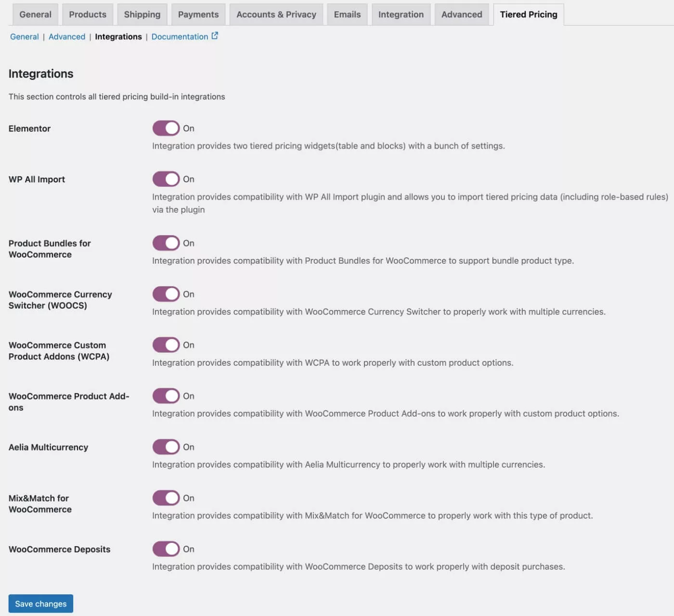Open Accounts & Privacy tab
The image size is (674, 616).
[x=276, y=14]
